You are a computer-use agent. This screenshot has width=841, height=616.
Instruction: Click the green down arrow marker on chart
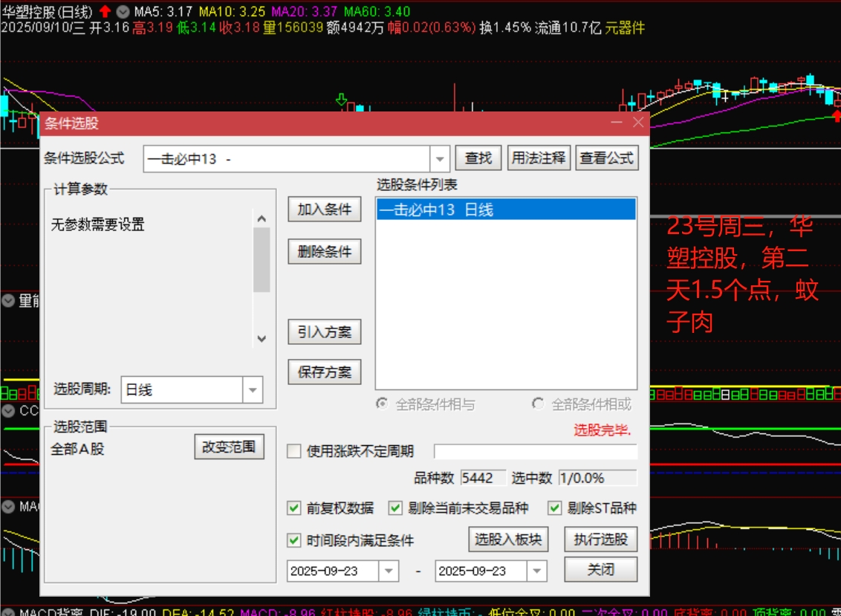click(x=341, y=100)
